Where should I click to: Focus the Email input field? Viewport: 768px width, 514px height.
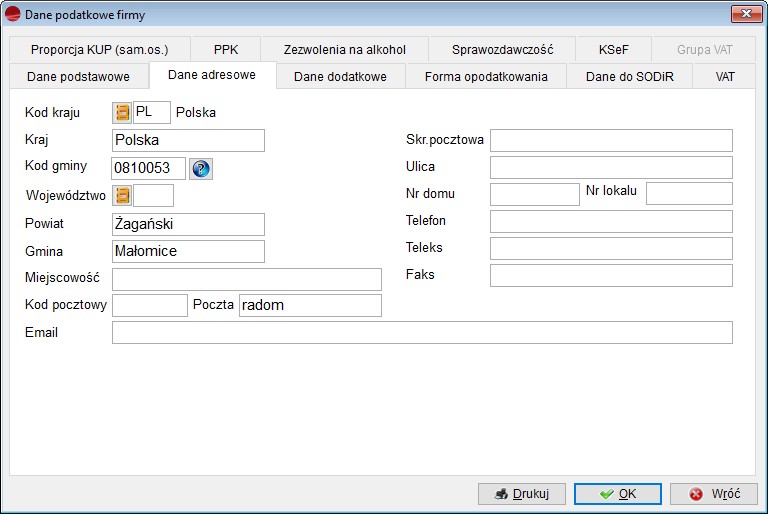(x=421, y=332)
